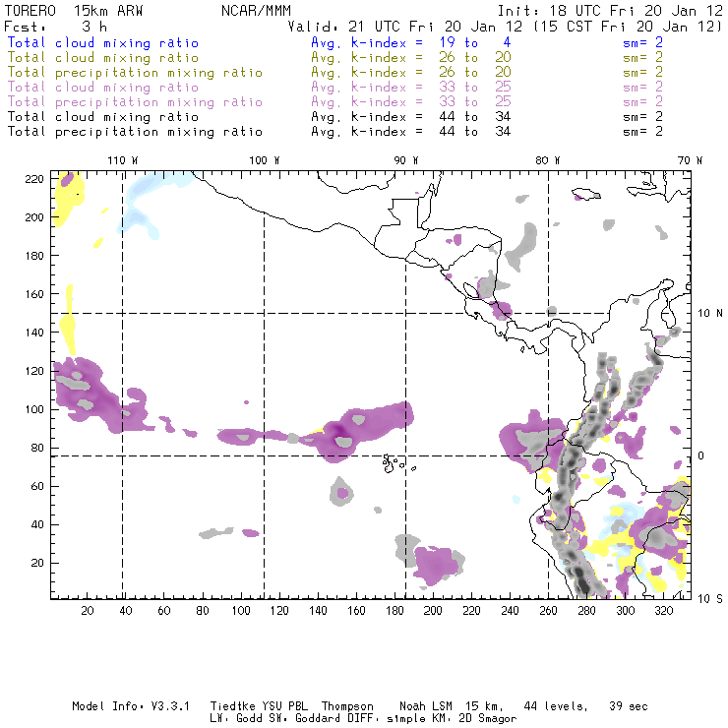Click the black 'Total precipitation mixing ratio' legend label

pos(135,132)
